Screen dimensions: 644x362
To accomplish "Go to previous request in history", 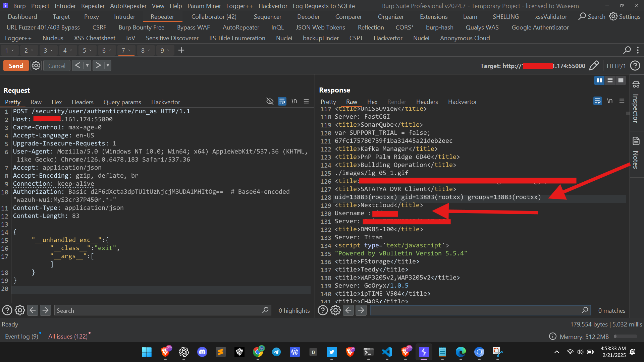I will tap(77, 65).
